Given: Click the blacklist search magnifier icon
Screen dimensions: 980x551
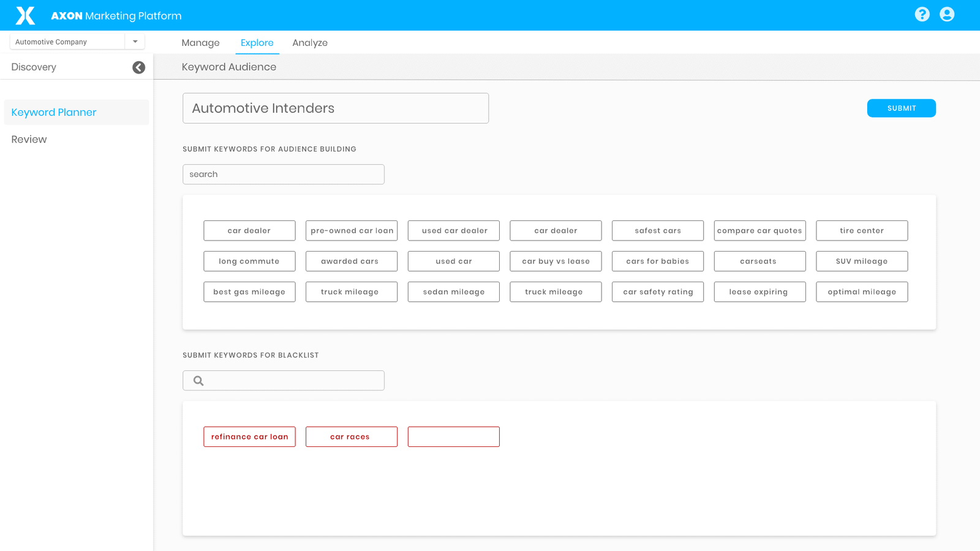Looking at the screenshot, I should point(198,381).
